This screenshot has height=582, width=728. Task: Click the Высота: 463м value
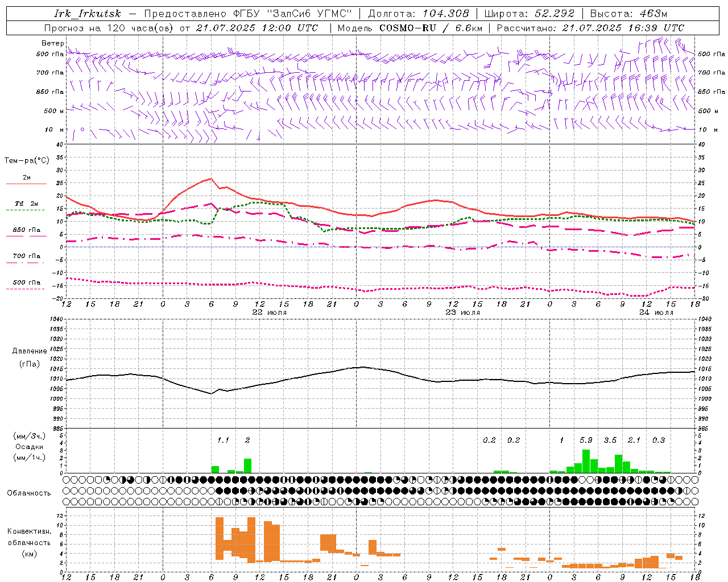(628, 14)
